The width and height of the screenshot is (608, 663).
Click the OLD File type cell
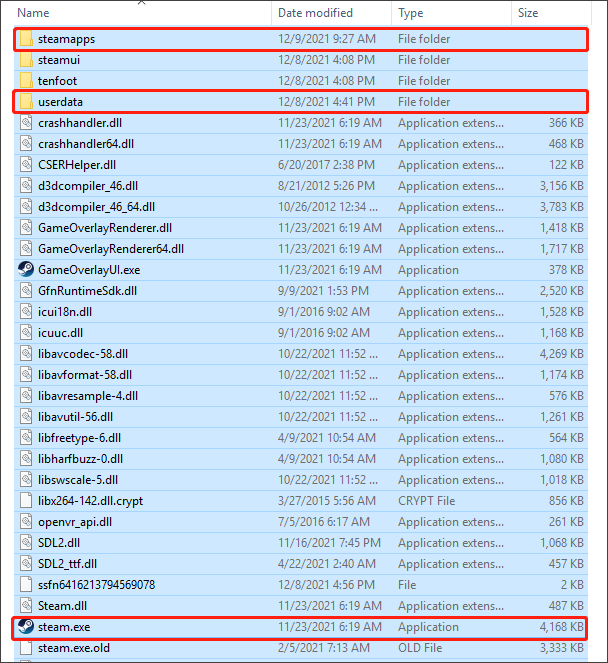point(420,647)
